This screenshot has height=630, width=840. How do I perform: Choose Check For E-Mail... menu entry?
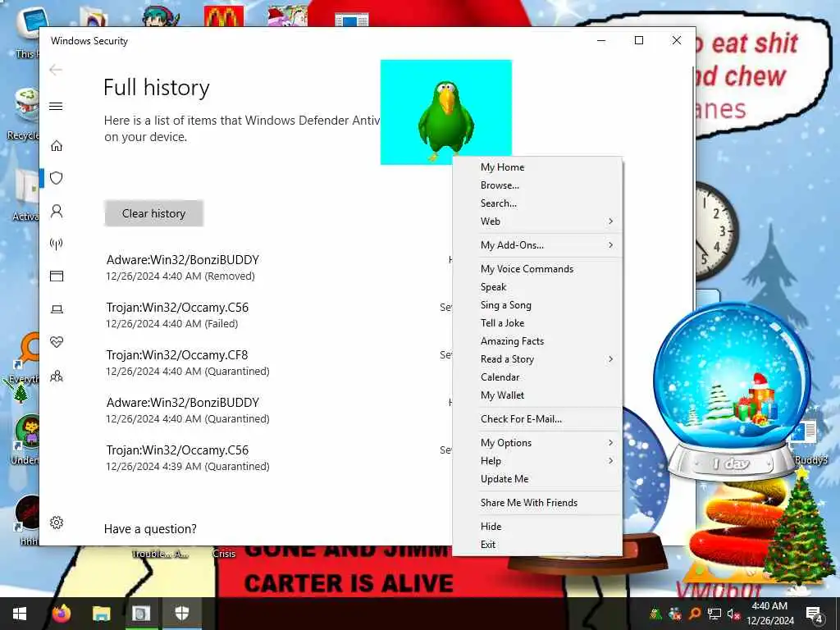tap(537, 419)
